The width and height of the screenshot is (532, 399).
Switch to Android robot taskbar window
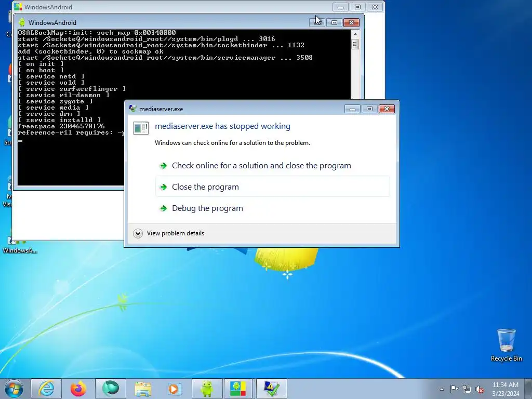(207, 389)
